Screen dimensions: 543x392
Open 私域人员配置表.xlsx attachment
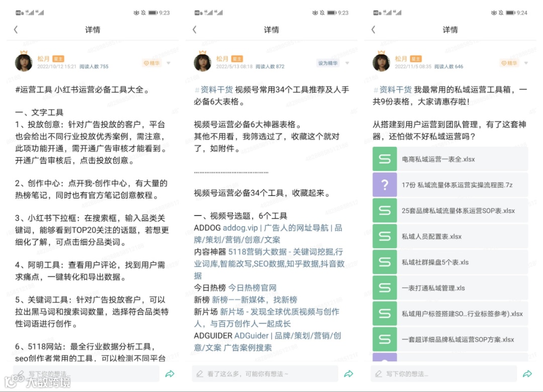click(450, 237)
